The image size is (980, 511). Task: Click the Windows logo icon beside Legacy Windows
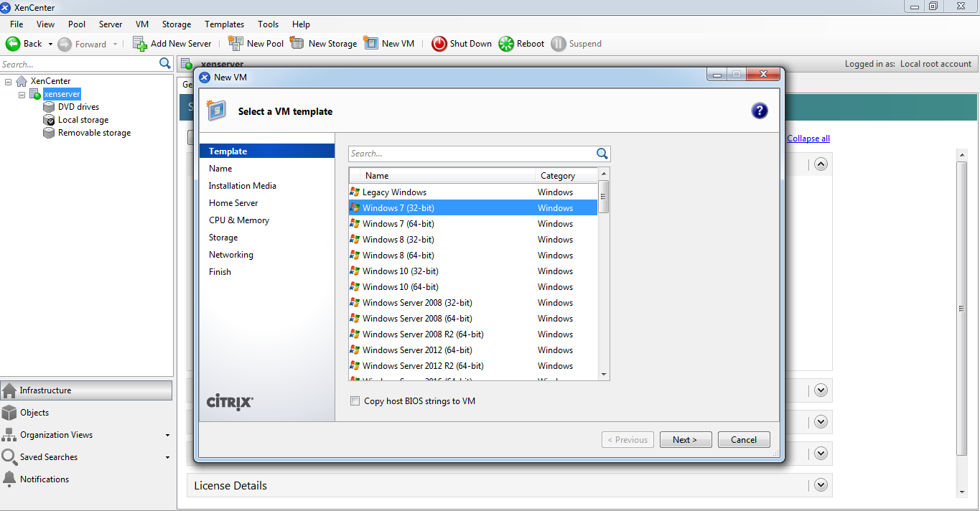point(355,192)
